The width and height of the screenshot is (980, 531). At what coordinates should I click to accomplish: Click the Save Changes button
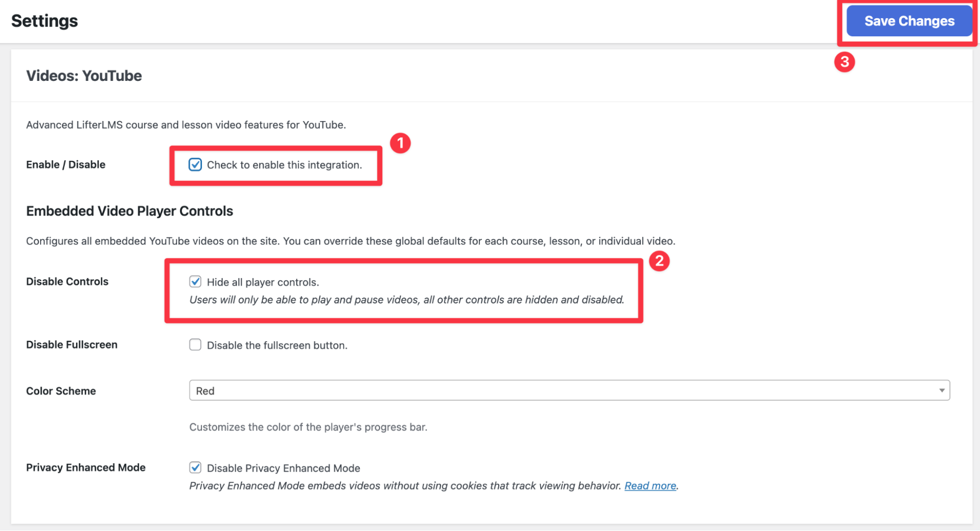(x=909, y=21)
